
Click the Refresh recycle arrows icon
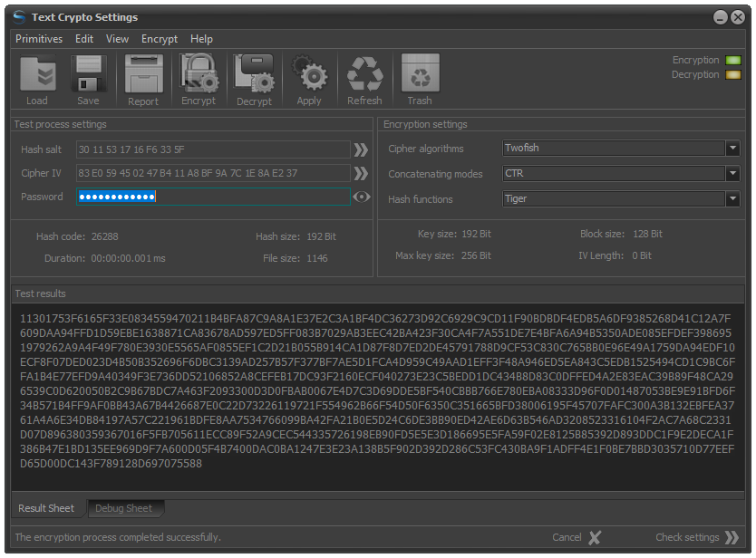click(x=365, y=73)
